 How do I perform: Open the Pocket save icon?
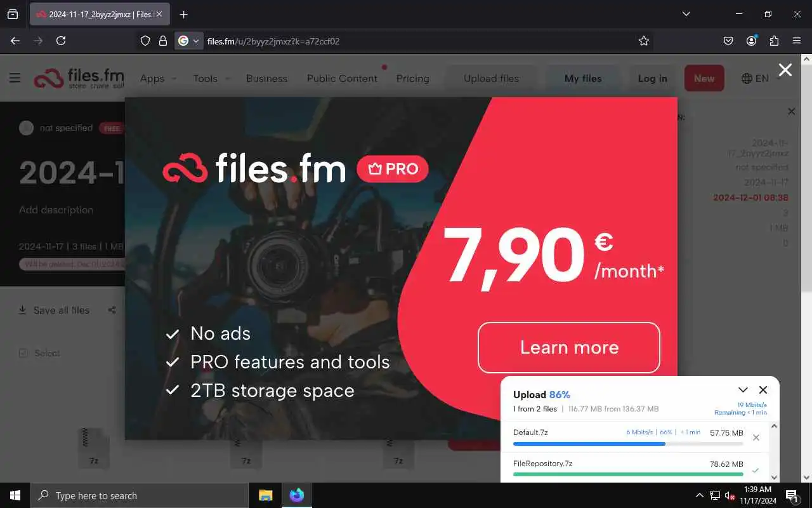[728, 41]
